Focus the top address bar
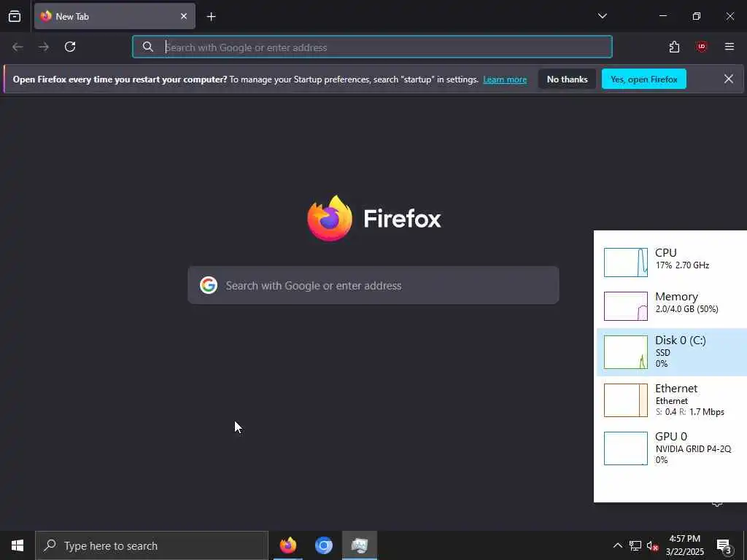The height and width of the screenshot is (560, 747). point(372,47)
